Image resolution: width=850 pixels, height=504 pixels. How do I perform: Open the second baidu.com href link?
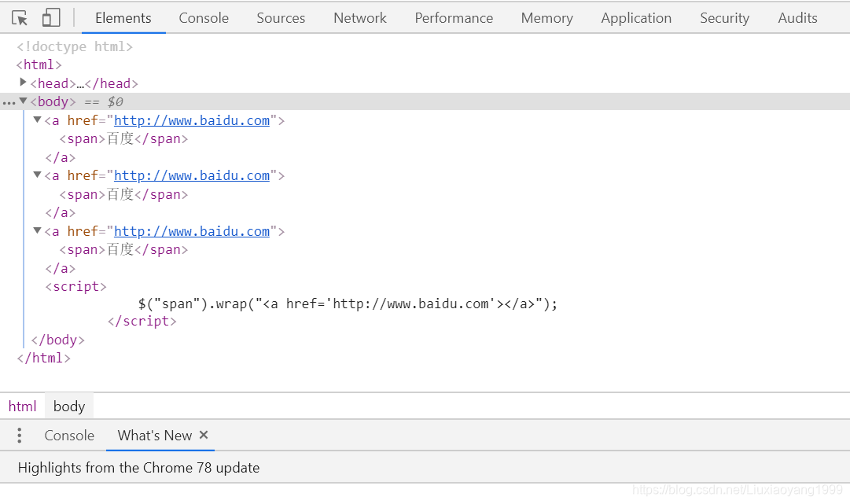coord(191,175)
